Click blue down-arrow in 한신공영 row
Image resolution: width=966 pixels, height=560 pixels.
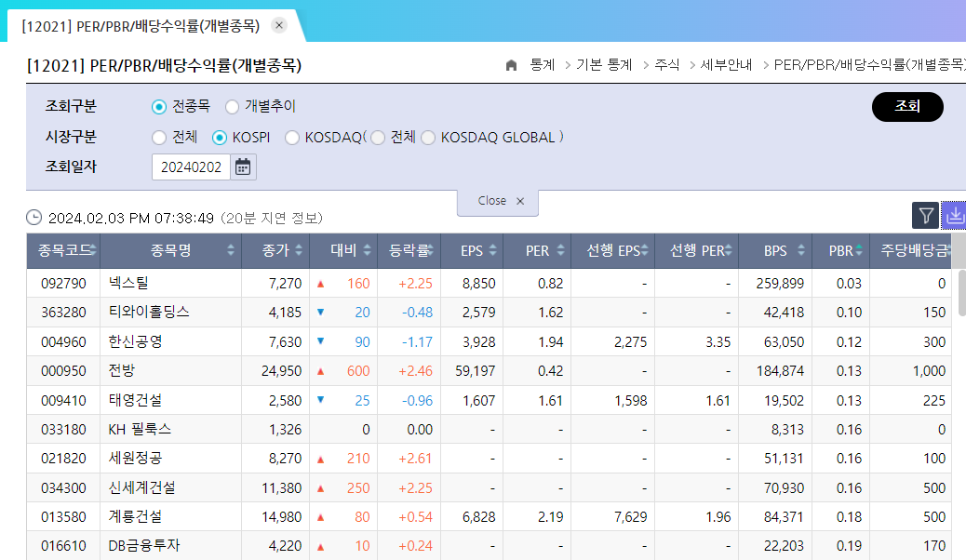coord(320,341)
